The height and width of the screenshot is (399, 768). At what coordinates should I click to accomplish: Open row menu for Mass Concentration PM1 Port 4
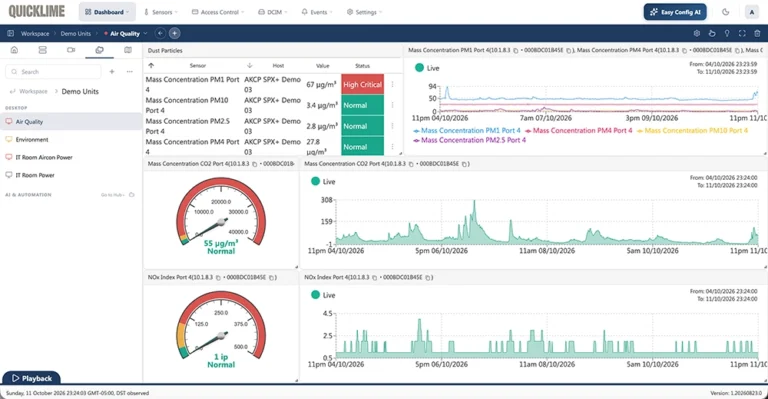pos(392,84)
